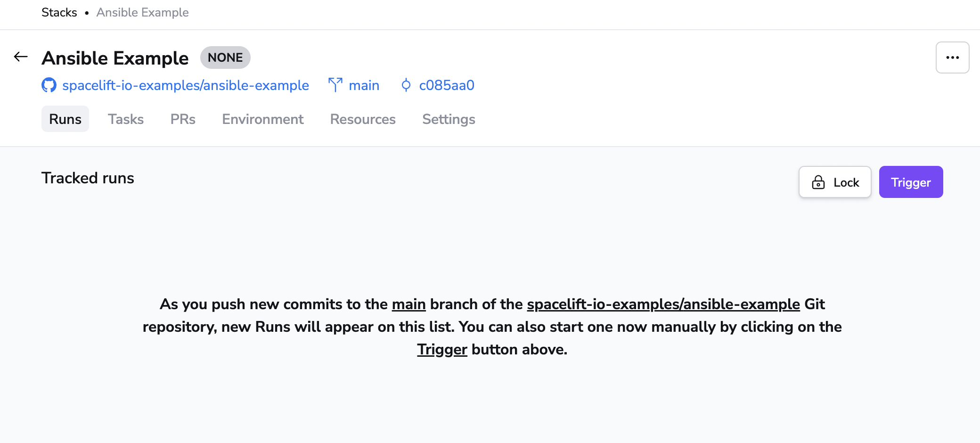980x443 pixels.
Task: Switch to the Tasks tab
Action: click(x=126, y=119)
